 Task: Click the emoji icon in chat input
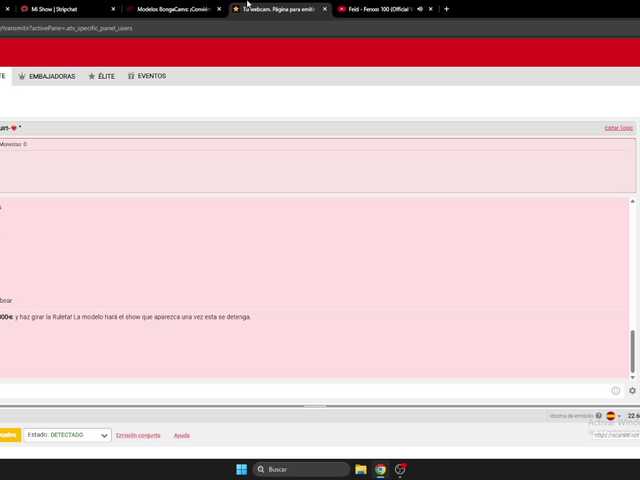click(616, 391)
